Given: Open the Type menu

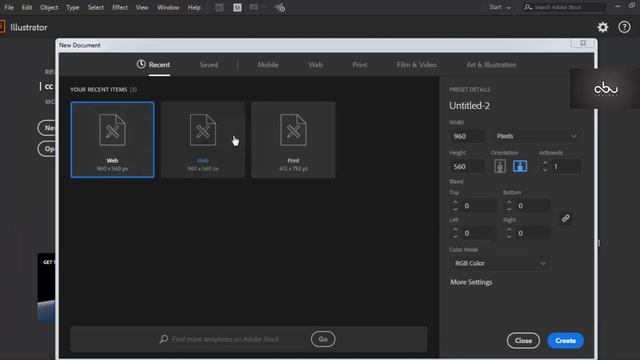Looking at the screenshot, I should 73,7.
